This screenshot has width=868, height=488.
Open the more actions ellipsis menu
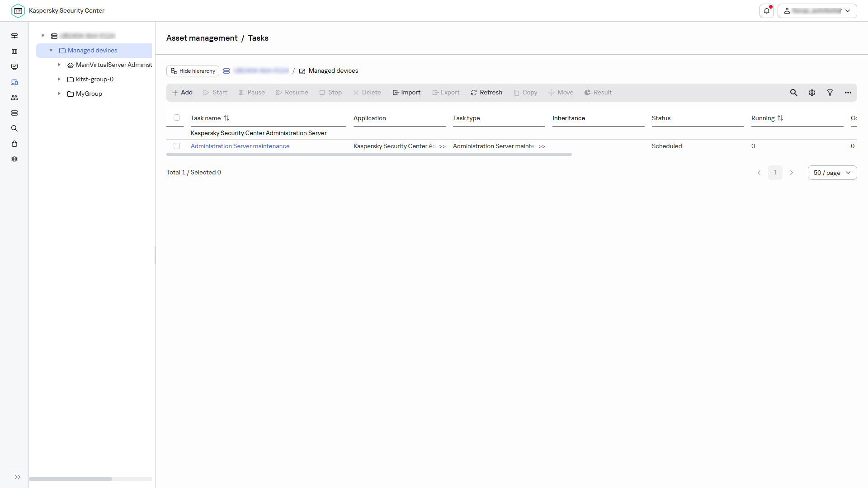tap(848, 92)
